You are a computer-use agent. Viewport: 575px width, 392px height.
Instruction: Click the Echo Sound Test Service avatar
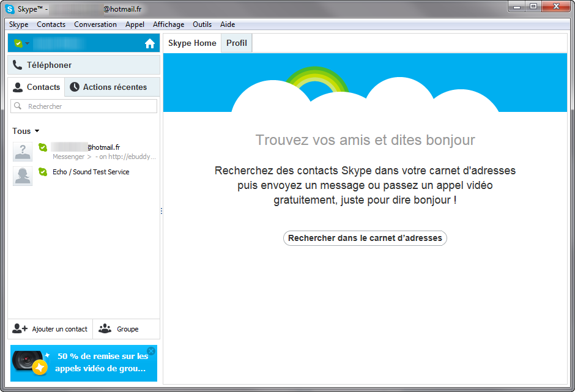[23, 176]
